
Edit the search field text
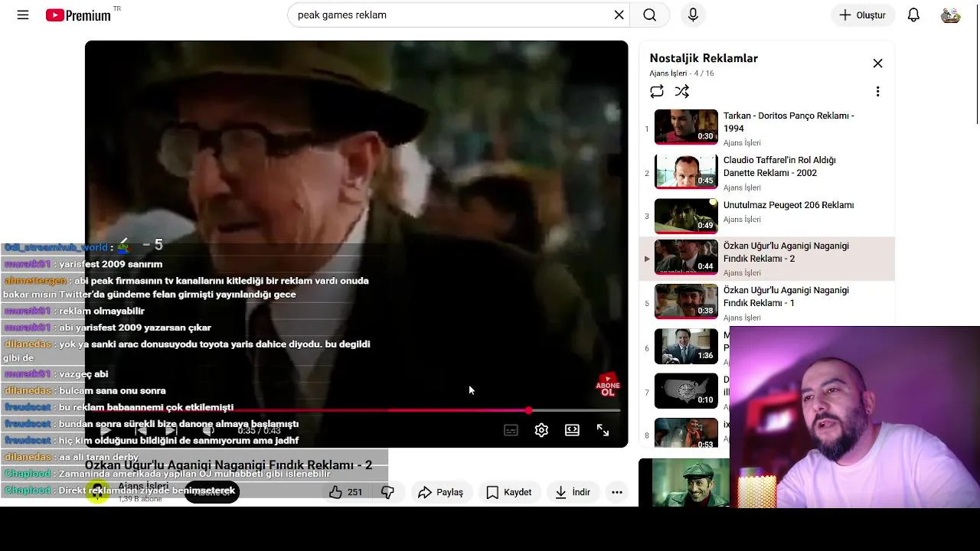point(452,15)
